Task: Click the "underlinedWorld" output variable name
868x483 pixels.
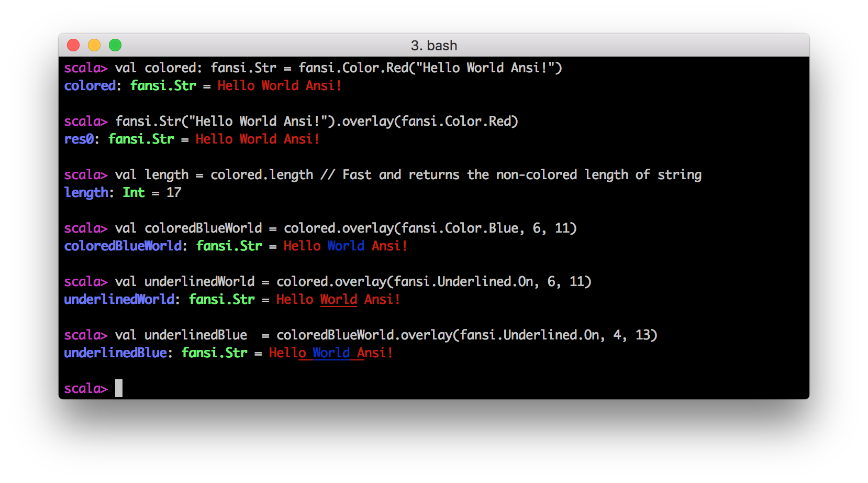Action: click(119, 299)
